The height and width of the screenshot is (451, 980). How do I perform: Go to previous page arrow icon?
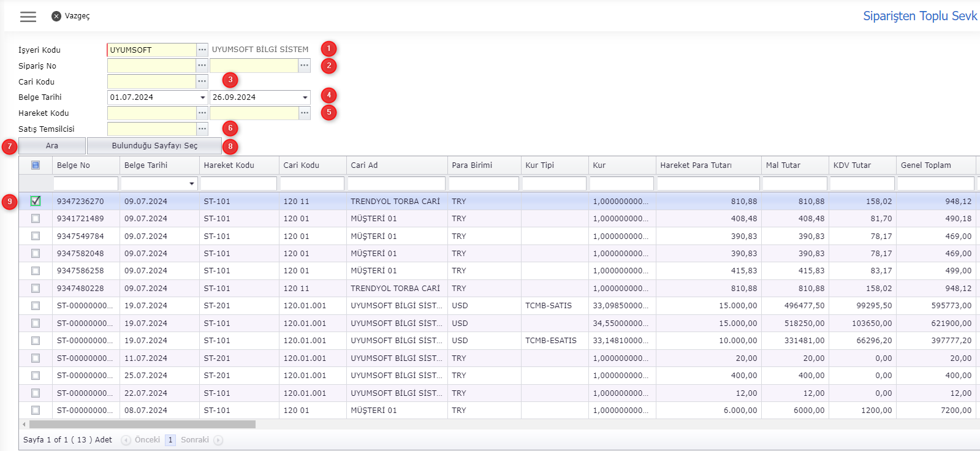coord(126,440)
